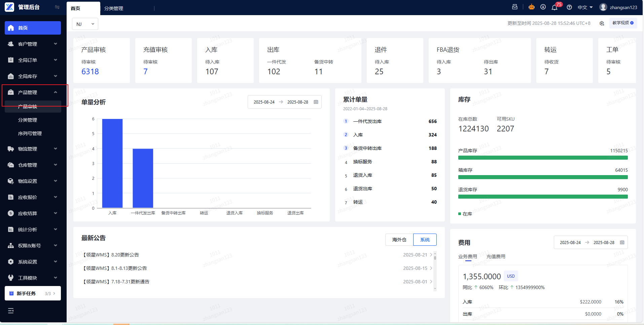Image resolution: width=644 pixels, height=325 pixels.
Task: Open the orange robot assistant icon
Action: click(x=532, y=7)
